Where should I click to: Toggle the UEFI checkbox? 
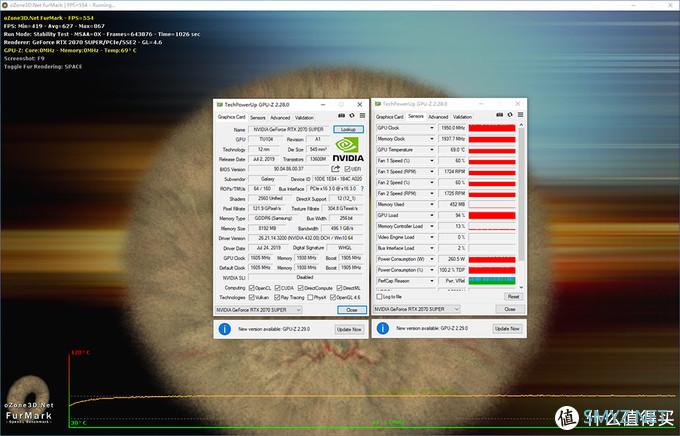(x=347, y=169)
